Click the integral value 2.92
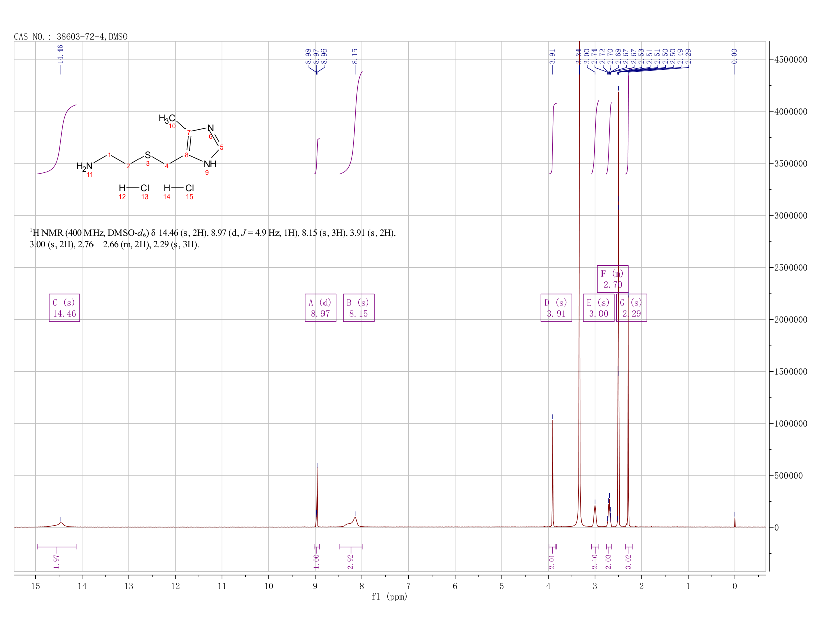Viewport: 834px width, 644px height. click(351, 561)
